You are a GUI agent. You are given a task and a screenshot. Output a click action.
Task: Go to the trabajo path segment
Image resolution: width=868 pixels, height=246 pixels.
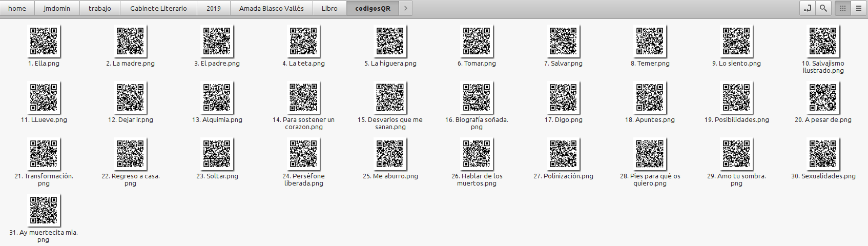100,8
